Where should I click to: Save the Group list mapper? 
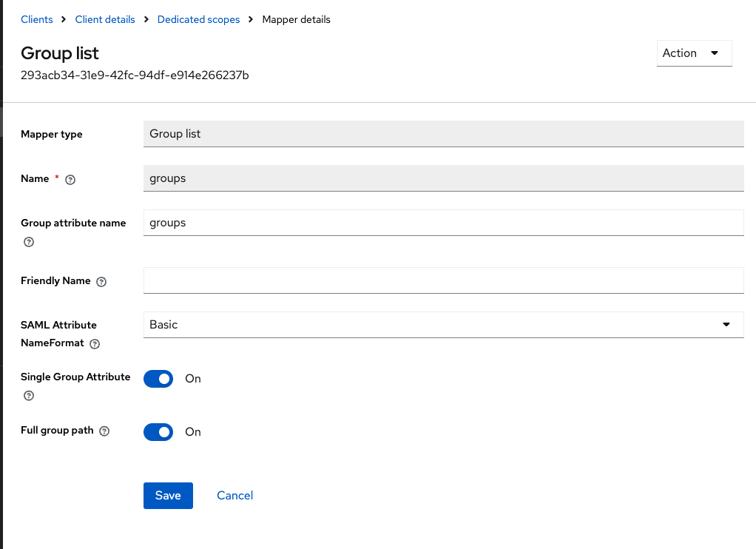[168, 495]
